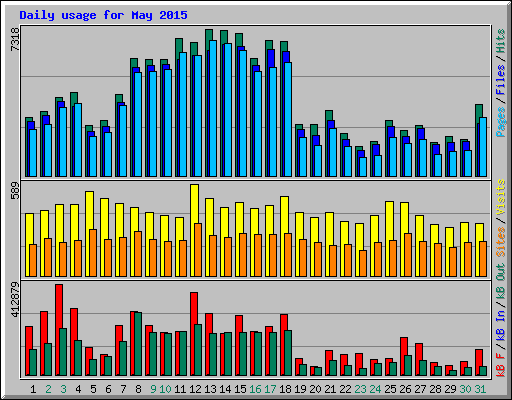Image resolution: width=512 pixels, height=400 pixels.
Task: Select green day label "3"
Action: pos(63,389)
